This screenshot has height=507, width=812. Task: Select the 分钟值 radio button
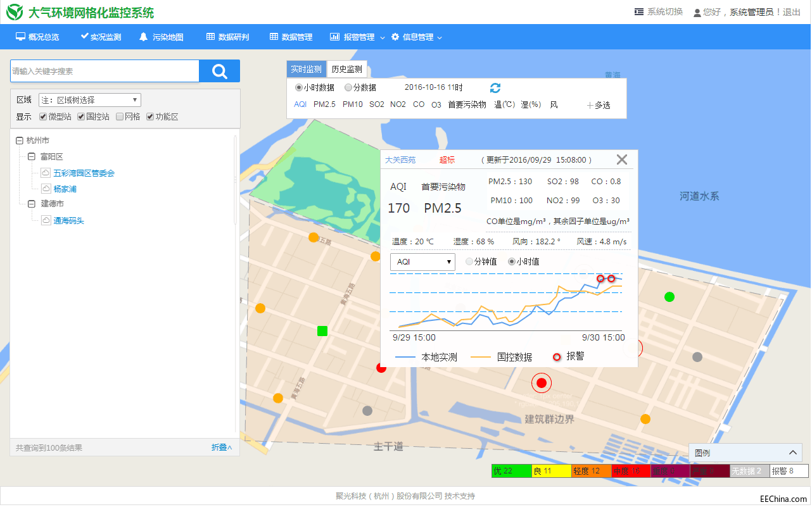[469, 261]
